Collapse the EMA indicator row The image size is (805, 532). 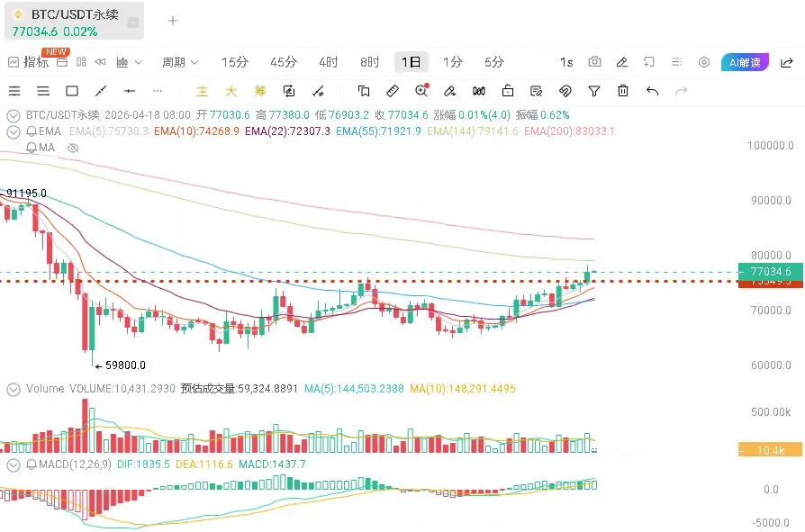[x=14, y=131]
